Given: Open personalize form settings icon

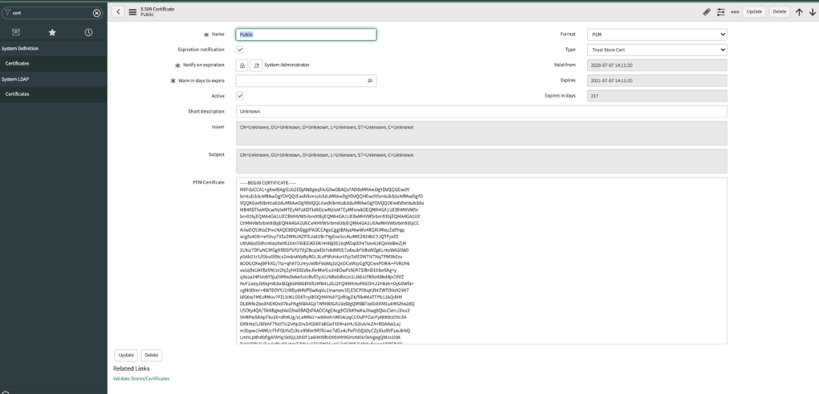Looking at the screenshot, I should pos(721,12).
